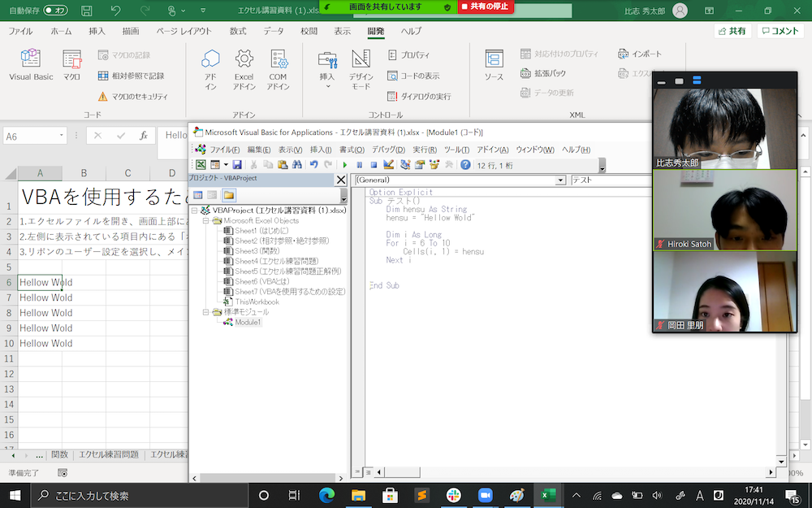Open デバッグ(D) menu in VBA editor

[388, 150]
